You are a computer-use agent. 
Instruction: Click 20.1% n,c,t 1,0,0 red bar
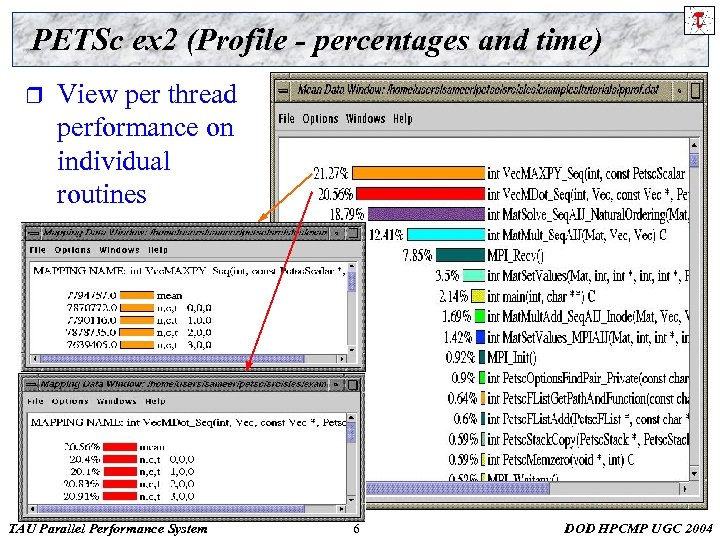click(120, 472)
